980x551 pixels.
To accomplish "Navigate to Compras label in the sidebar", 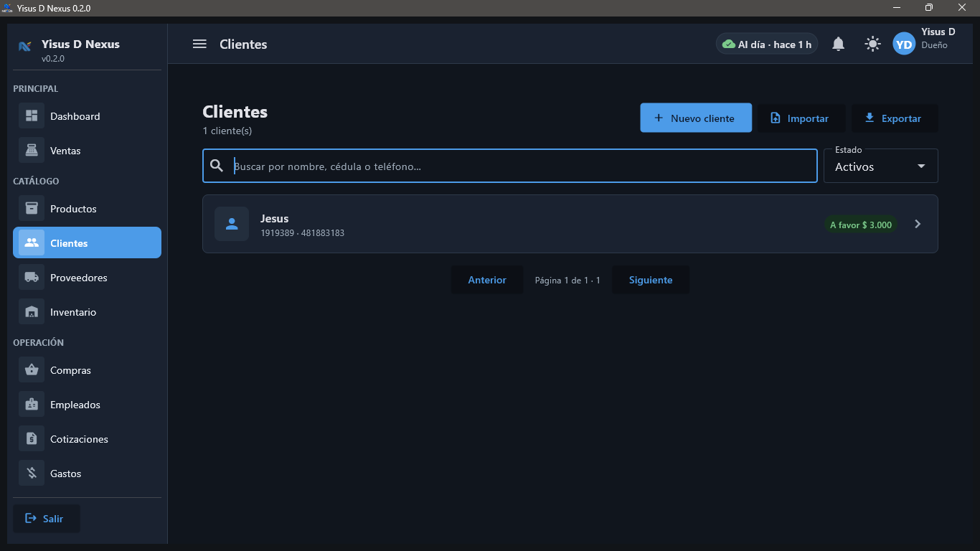I will (70, 370).
